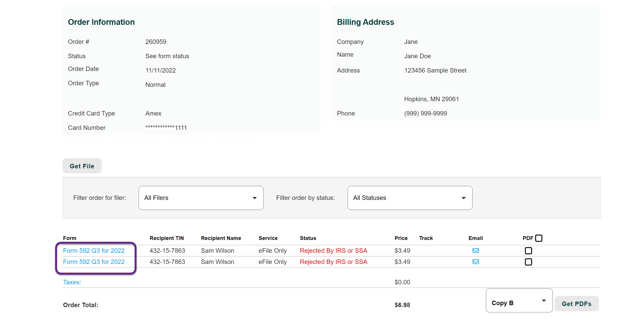644x333 pixels.
Task: Click the first row's email envelope icon
Action: pyautogui.click(x=475, y=250)
